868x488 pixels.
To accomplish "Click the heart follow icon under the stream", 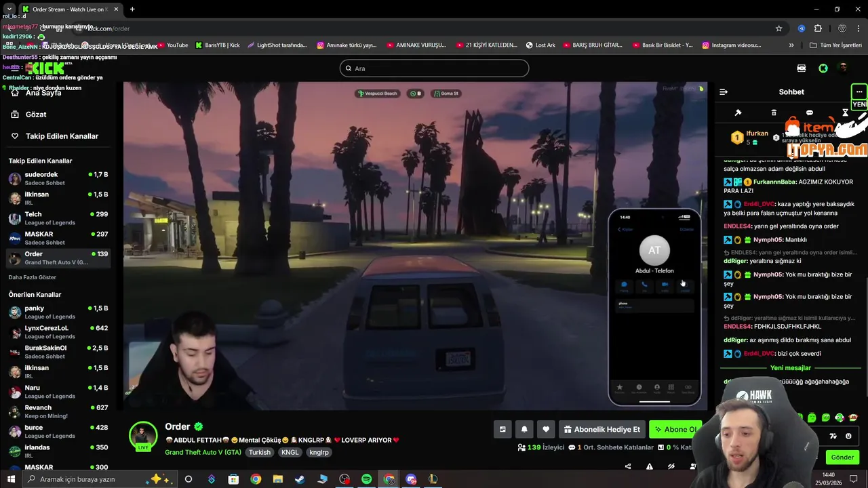I will coord(546,429).
